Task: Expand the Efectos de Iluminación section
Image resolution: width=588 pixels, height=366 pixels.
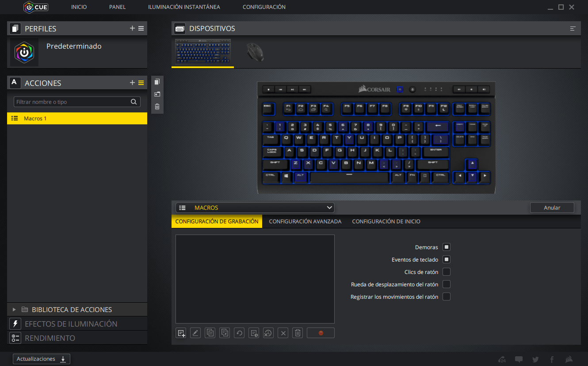Action: pos(77,324)
